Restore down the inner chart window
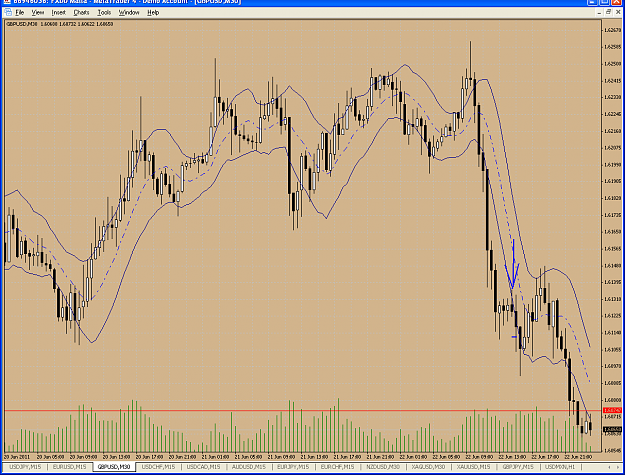Image resolution: width=625 pixels, height=475 pixels. (608, 13)
